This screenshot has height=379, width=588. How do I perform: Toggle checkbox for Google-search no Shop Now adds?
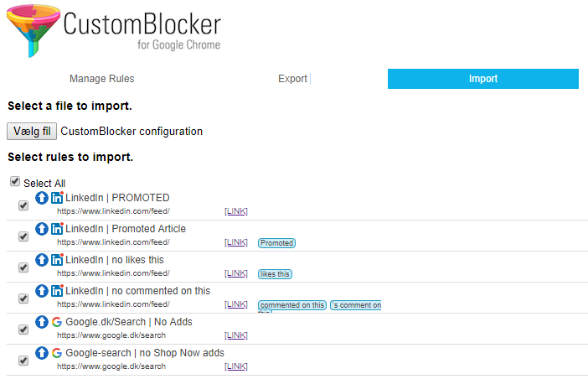[x=23, y=361]
